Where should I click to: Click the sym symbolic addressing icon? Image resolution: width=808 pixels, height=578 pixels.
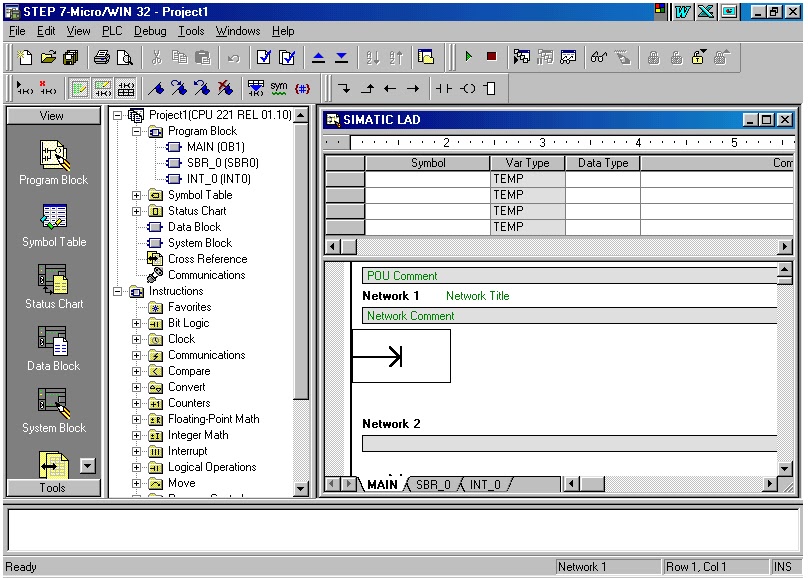pyautogui.click(x=279, y=89)
